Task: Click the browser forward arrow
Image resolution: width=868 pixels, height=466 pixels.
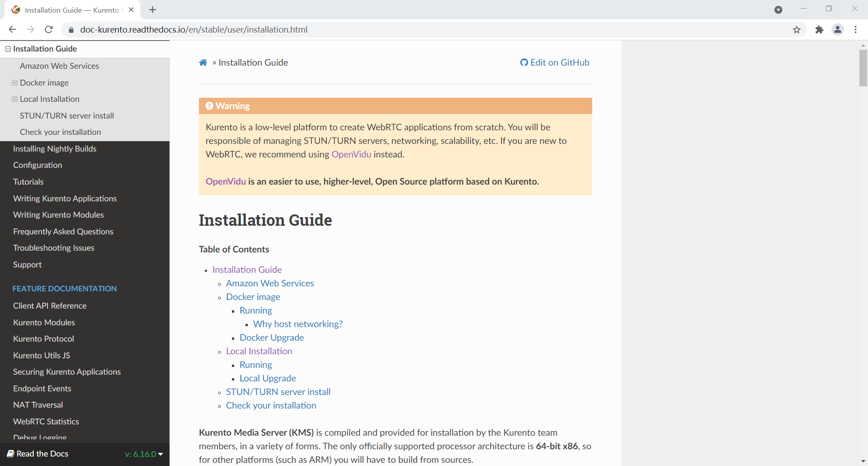Action: click(30, 29)
